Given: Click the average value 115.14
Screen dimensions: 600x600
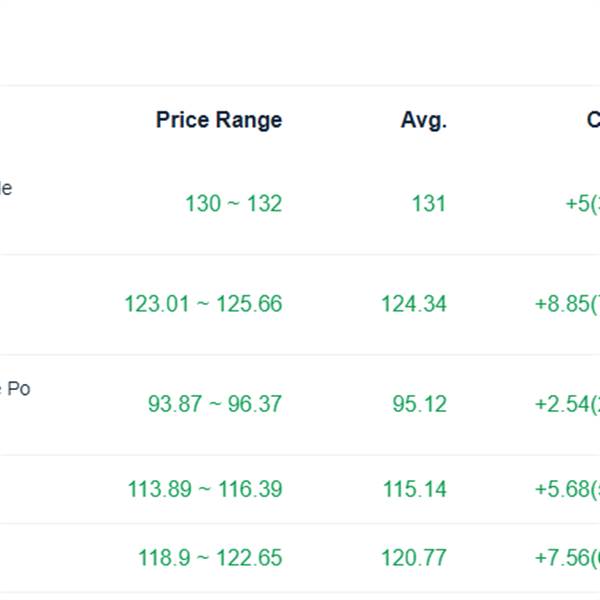Looking at the screenshot, I should (414, 489).
